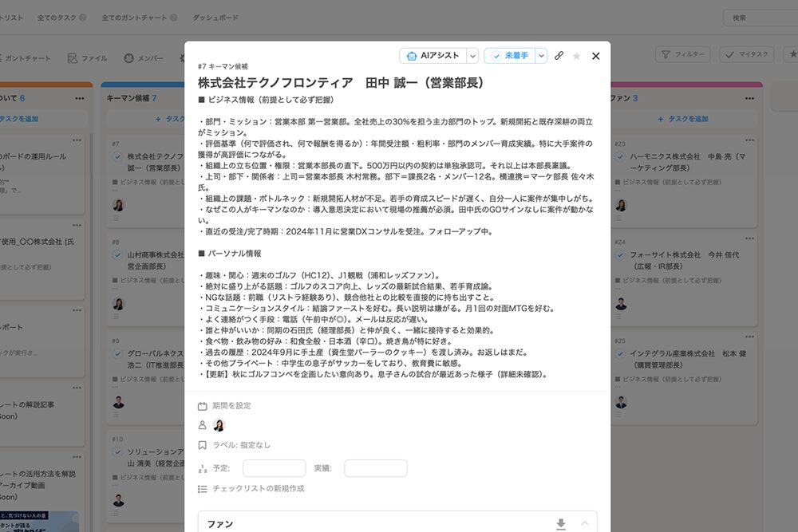Toggle the 未着手 status button

[x=510, y=56]
